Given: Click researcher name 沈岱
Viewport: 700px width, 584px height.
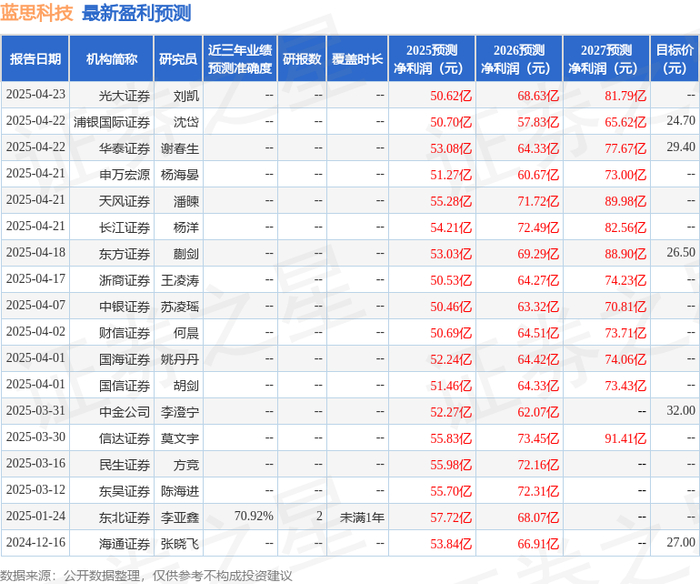Looking at the screenshot, I should coord(186,122).
